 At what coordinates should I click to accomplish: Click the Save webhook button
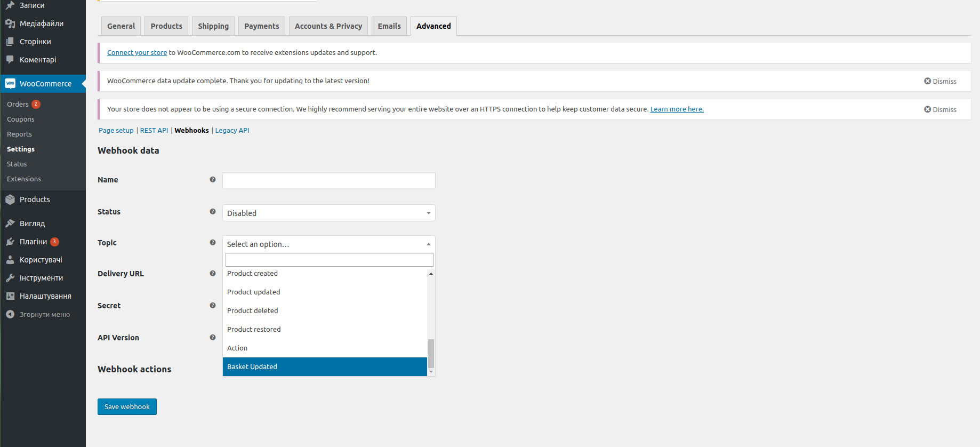point(127,406)
